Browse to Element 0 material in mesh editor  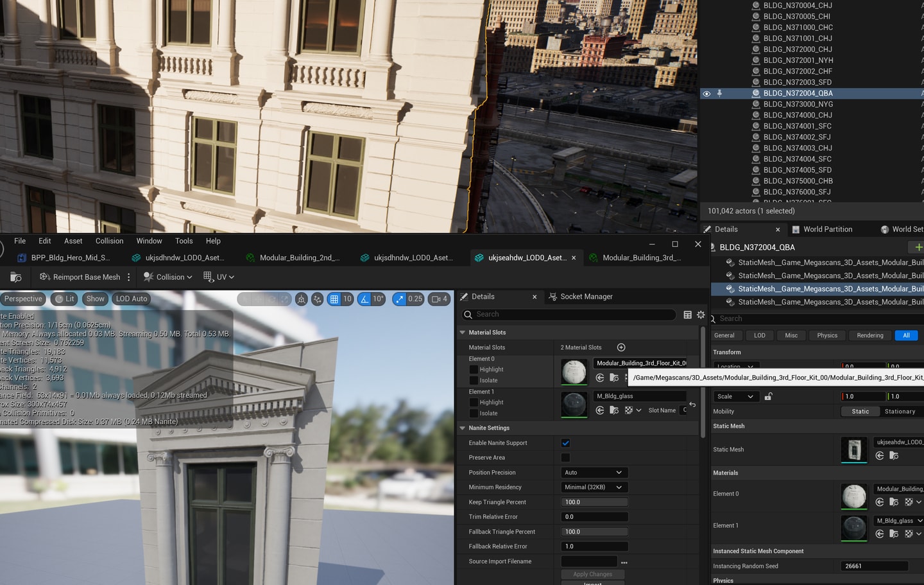[x=614, y=378]
